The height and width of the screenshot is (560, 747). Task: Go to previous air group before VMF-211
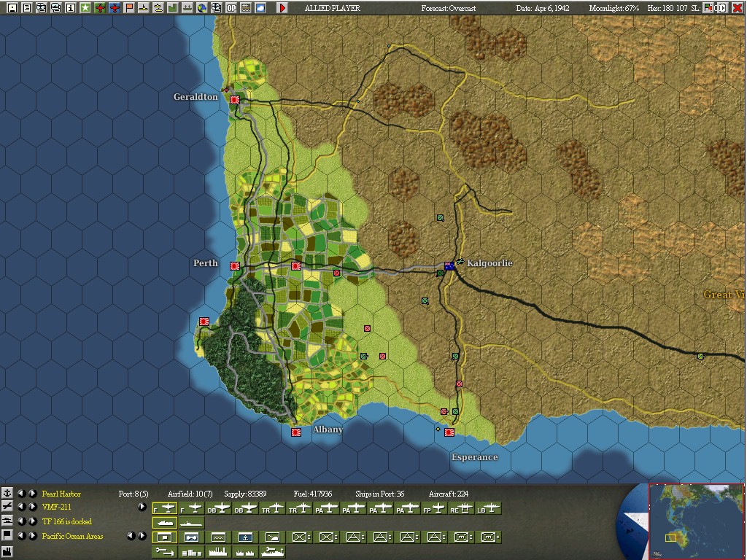point(21,507)
